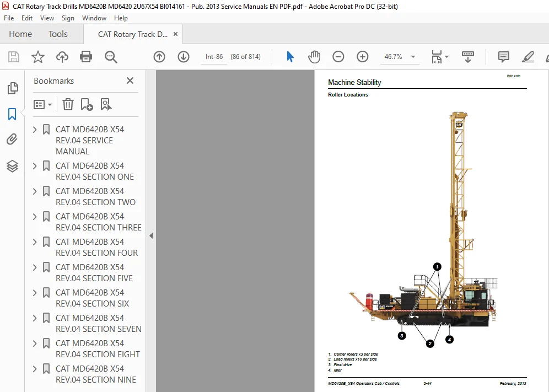This screenshot has width=549, height=392.
Task: Print the document
Action: [x=86, y=57]
